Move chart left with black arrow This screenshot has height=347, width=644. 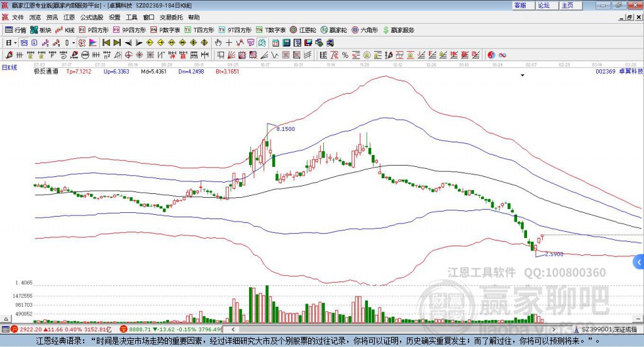click(128, 43)
